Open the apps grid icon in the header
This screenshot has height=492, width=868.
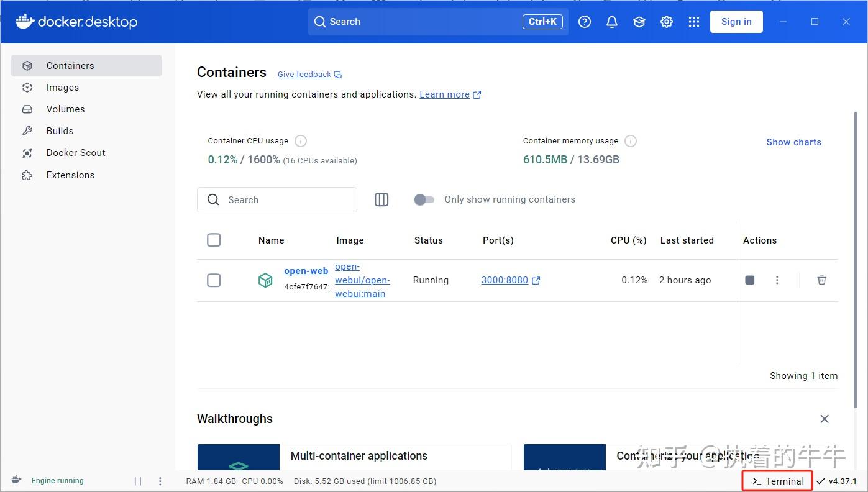(x=693, y=21)
